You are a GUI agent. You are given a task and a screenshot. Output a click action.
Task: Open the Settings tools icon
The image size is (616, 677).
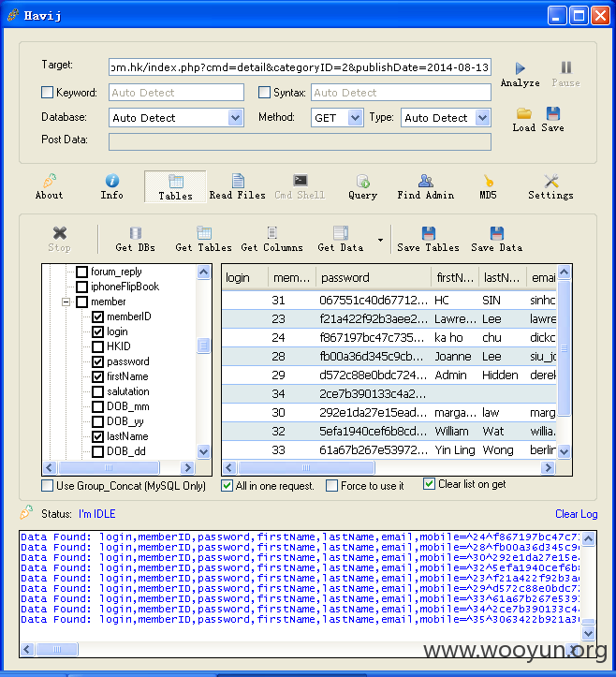[x=550, y=181]
